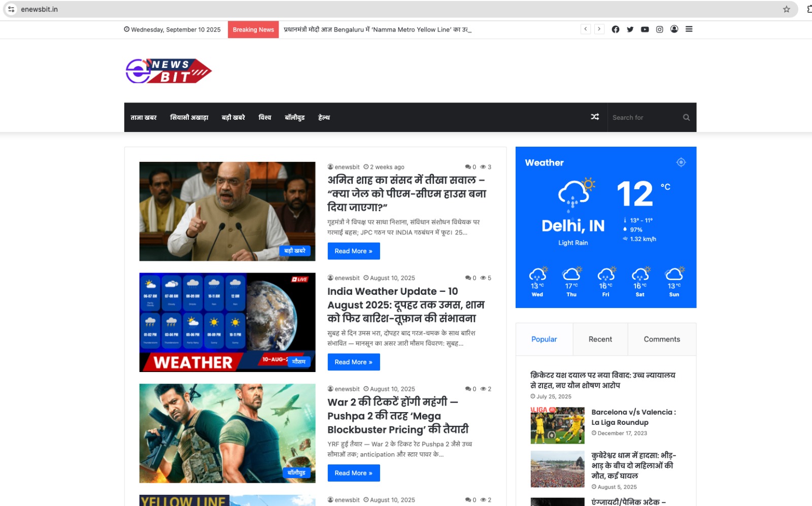812x506 pixels.
Task: Open the YouTube channel icon
Action: [645, 29]
